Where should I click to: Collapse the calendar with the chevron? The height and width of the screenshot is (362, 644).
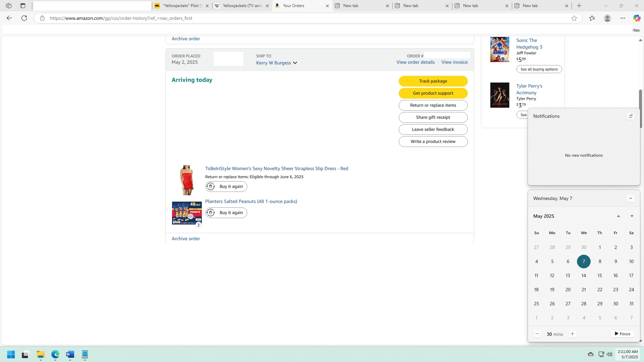tap(631, 198)
